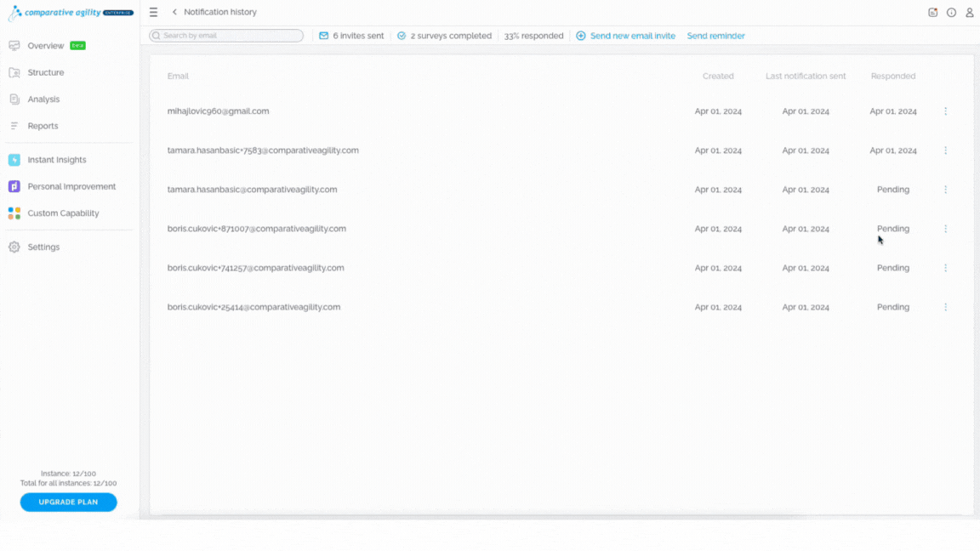
Task: Go back using the arrow beside Notification history
Action: click(174, 12)
